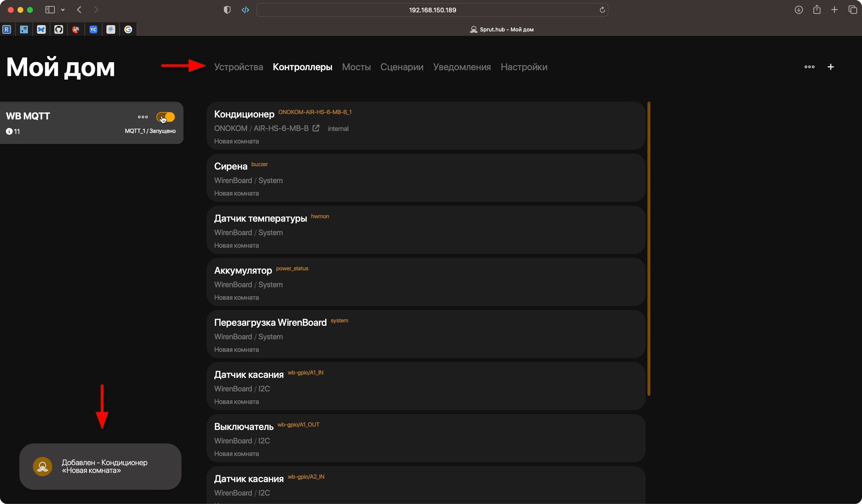Open the pinned Google tab
The width and height of the screenshot is (862, 504).
tap(128, 29)
